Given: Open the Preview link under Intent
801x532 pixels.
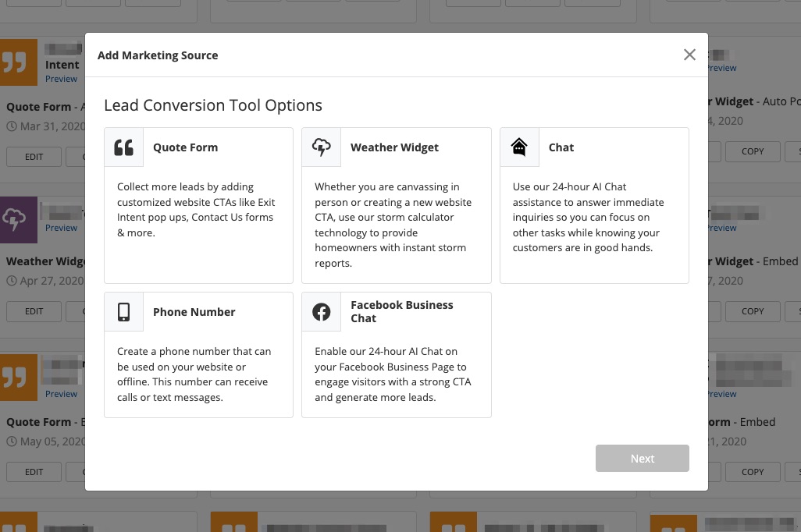Looking at the screenshot, I should 61,79.
